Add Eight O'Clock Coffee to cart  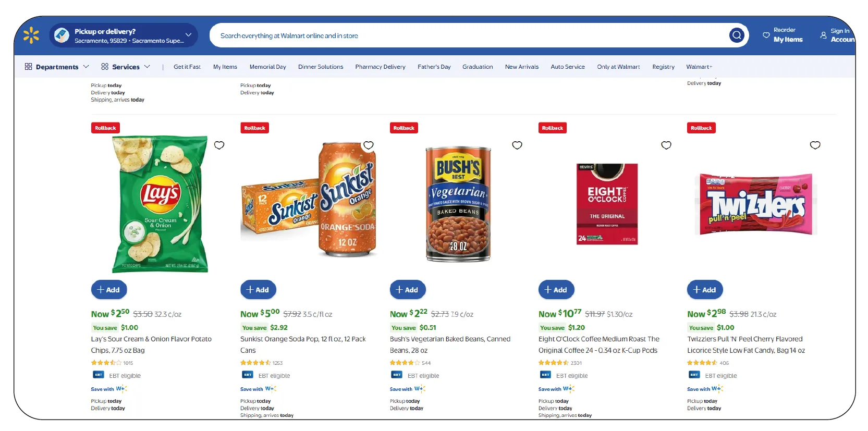pos(556,290)
